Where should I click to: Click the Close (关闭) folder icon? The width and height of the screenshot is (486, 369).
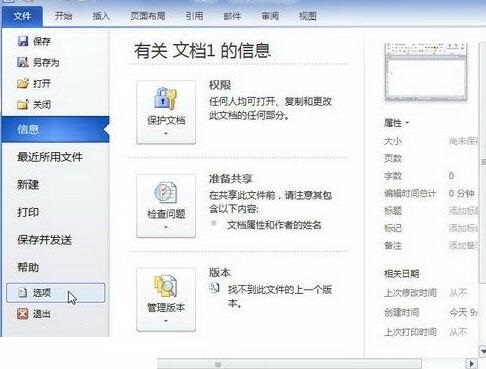(23, 105)
